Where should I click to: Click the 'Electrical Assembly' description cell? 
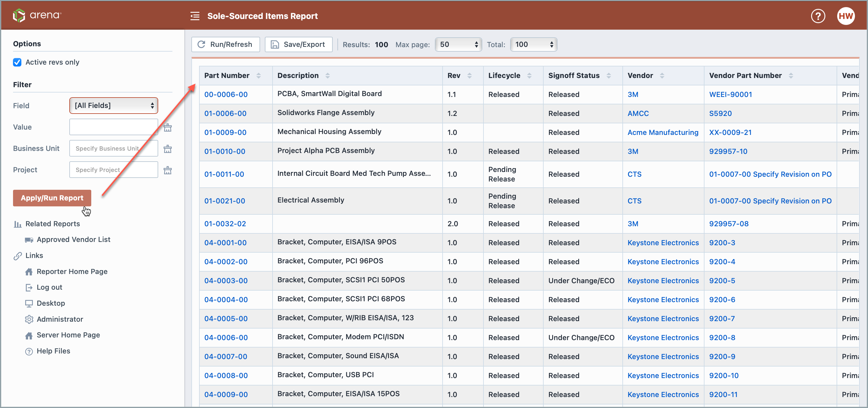pos(357,201)
